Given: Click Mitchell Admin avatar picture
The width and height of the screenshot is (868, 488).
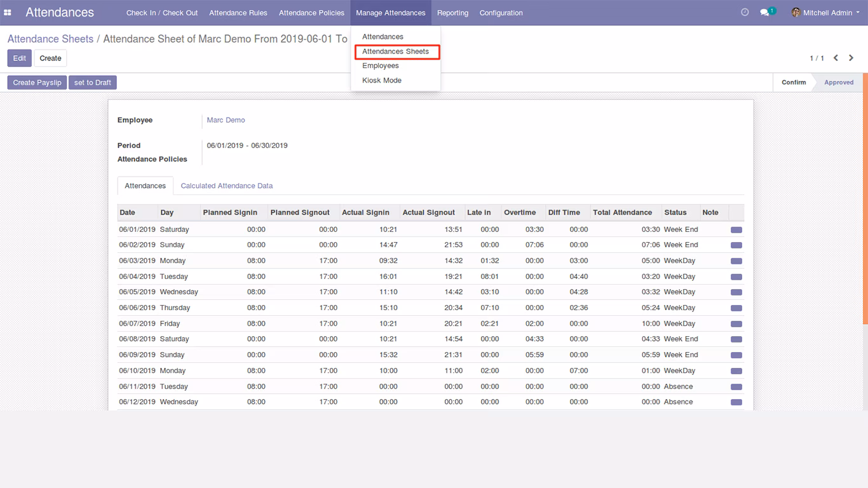Looking at the screenshot, I should (796, 13).
